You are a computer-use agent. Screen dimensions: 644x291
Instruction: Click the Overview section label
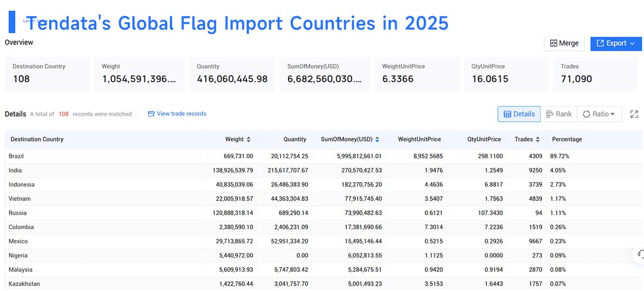19,42
